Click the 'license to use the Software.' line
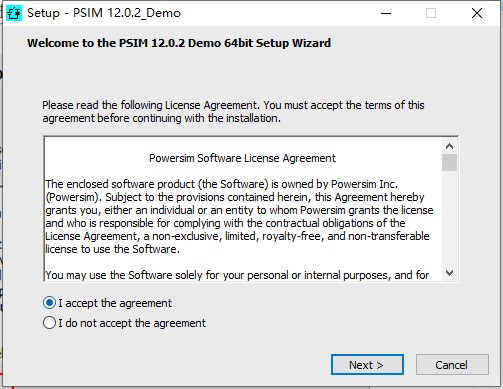The width and height of the screenshot is (503, 389). point(112,249)
